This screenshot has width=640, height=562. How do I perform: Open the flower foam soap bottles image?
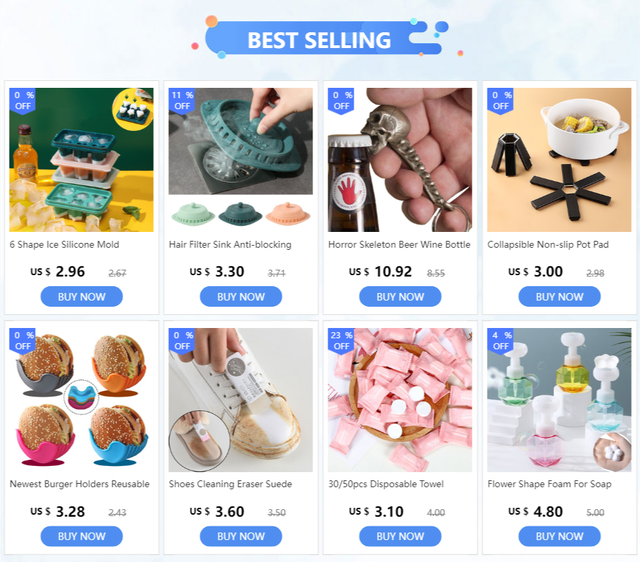click(x=559, y=400)
